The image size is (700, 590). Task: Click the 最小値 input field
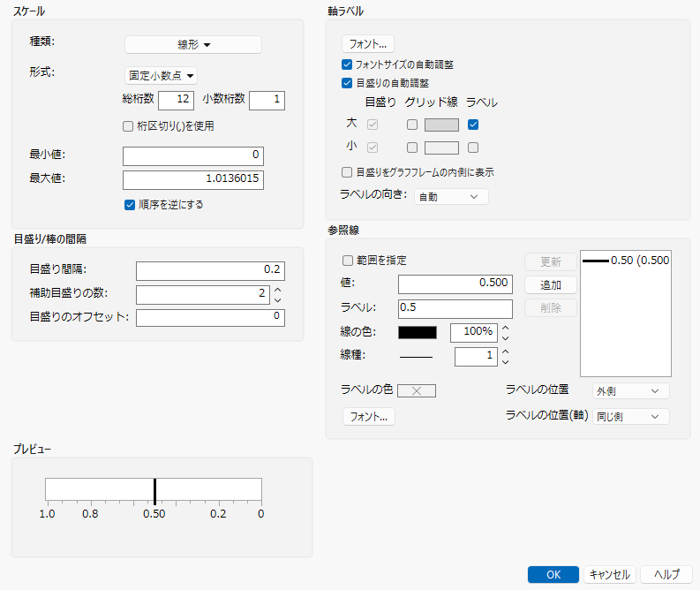[x=193, y=155]
